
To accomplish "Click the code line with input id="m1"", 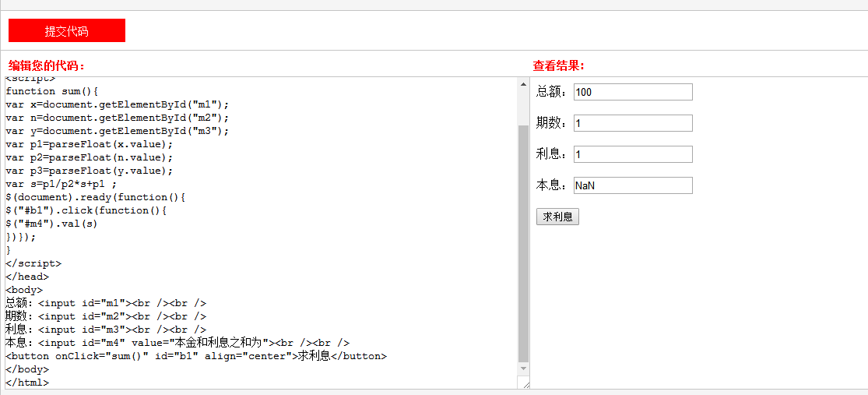I will click(106, 303).
